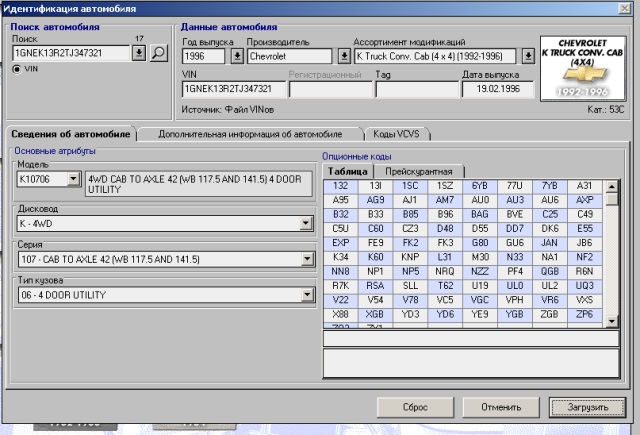
Task: Click the empty Tag input field
Action: pyautogui.click(x=416, y=89)
